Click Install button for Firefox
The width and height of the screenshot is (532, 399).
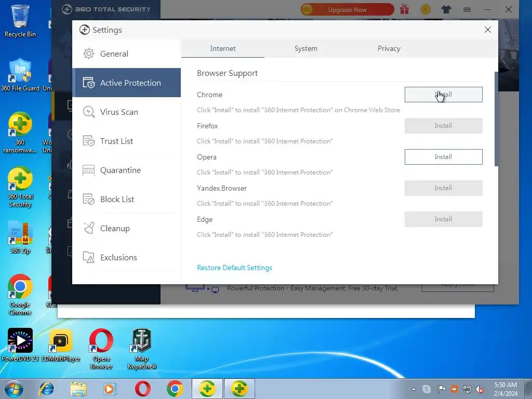click(x=444, y=126)
